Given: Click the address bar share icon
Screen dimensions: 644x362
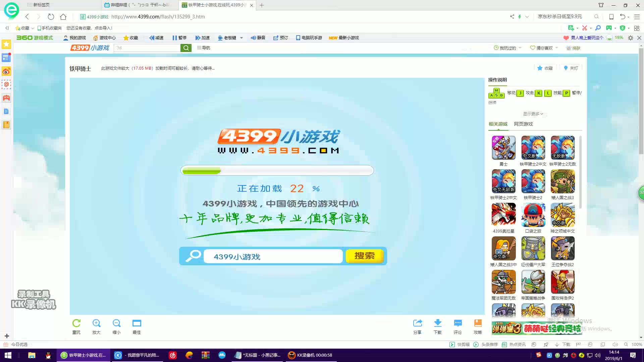Looking at the screenshot, I should pos(512,17).
